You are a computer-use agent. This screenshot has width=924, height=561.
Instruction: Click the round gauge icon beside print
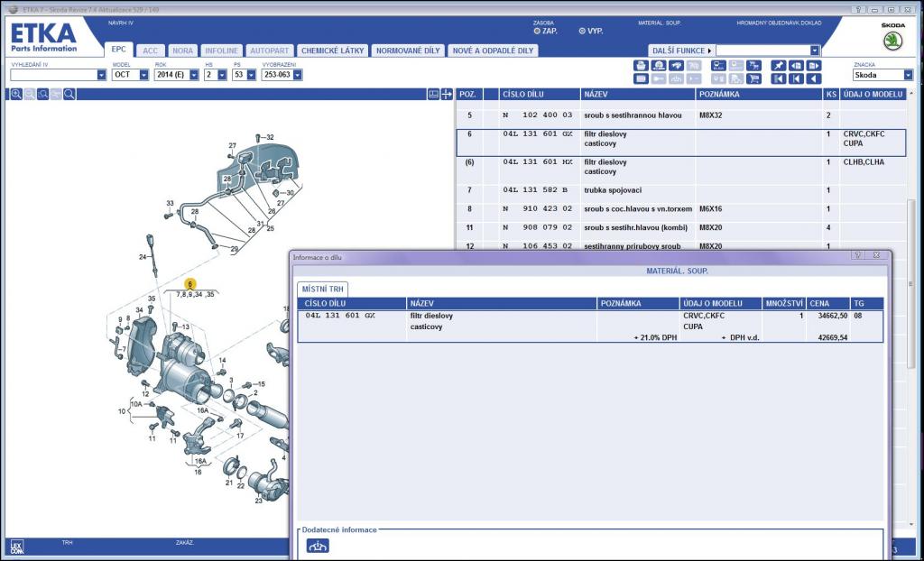coord(659,66)
